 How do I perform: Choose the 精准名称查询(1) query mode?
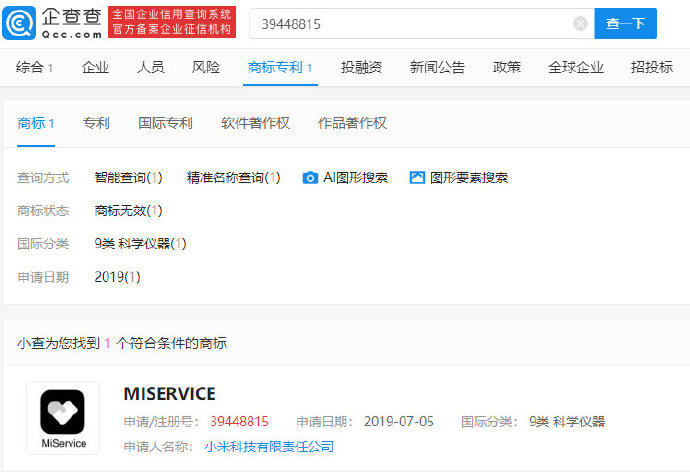pyautogui.click(x=233, y=178)
